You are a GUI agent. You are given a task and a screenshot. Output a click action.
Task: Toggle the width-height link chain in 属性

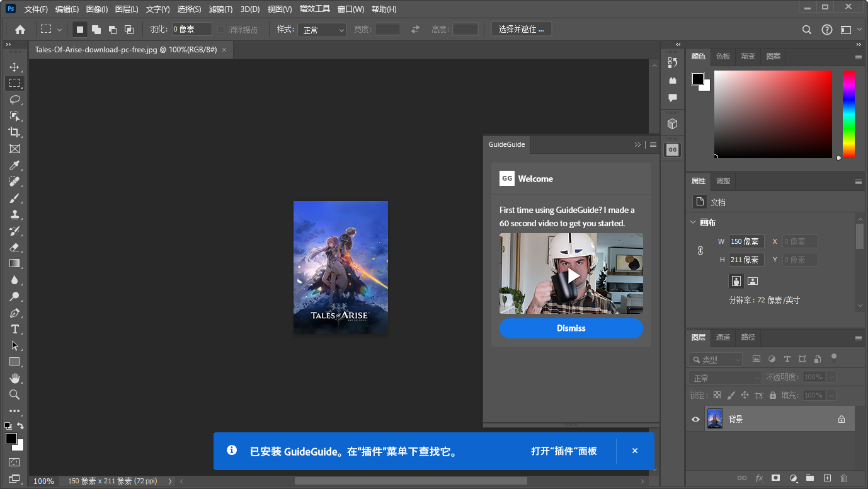(x=700, y=250)
